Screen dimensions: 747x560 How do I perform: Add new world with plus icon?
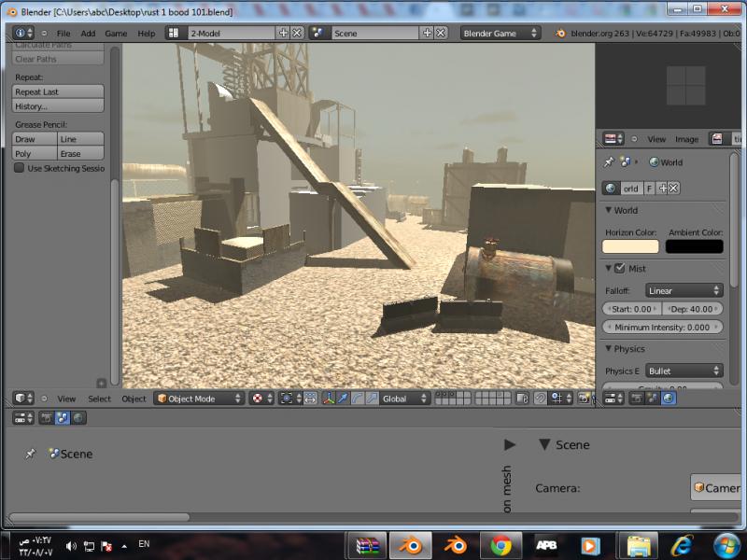pos(662,189)
